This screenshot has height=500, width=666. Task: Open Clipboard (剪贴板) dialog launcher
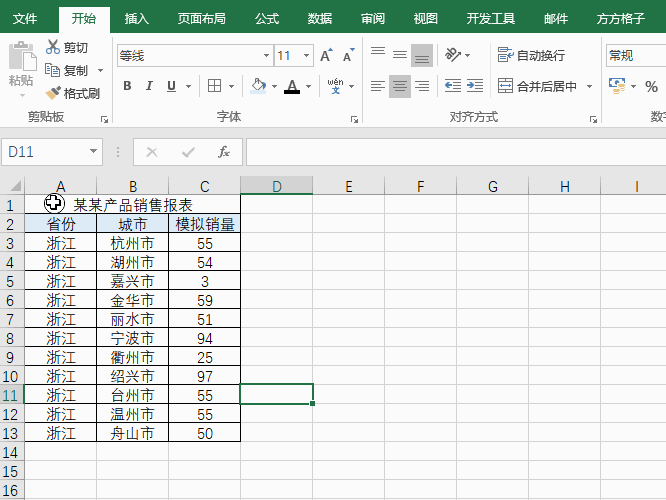tap(104, 120)
